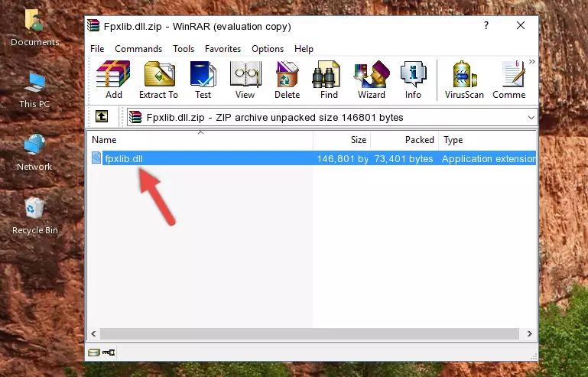The width and height of the screenshot is (588, 377).
Task: Click the fpxlib.dll file icon
Action: tap(96, 158)
